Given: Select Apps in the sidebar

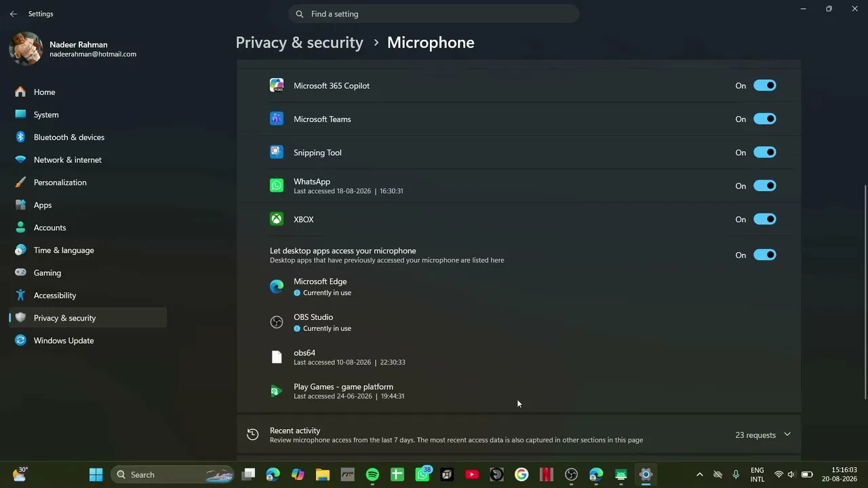Looking at the screenshot, I should point(87,205).
